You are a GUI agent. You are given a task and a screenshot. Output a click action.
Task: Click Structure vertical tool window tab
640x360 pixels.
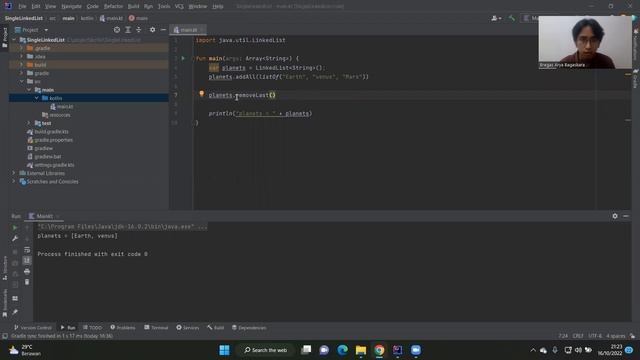(x=4, y=268)
